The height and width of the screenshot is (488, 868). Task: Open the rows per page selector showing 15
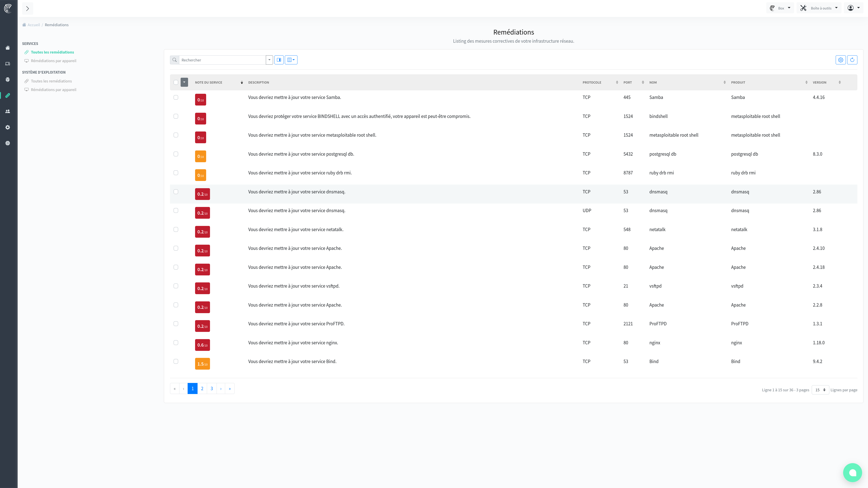pos(820,390)
